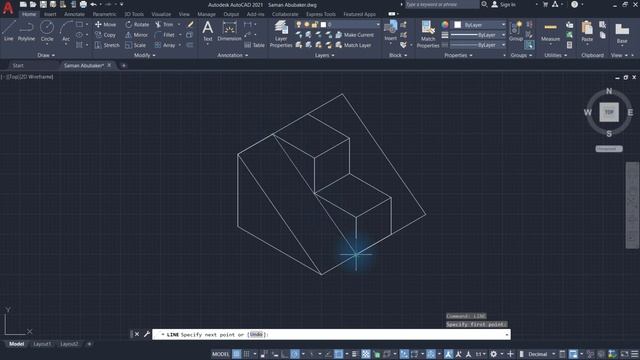This screenshot has width=640, height=360.
Task: Open the Parametric ribbon tab
Action: click(x=104, y=14)
